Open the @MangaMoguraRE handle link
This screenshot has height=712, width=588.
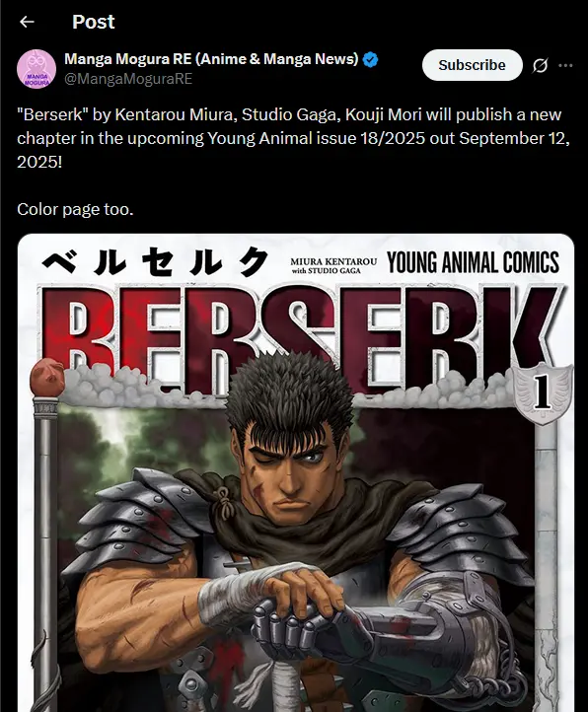tap(128, 79)
